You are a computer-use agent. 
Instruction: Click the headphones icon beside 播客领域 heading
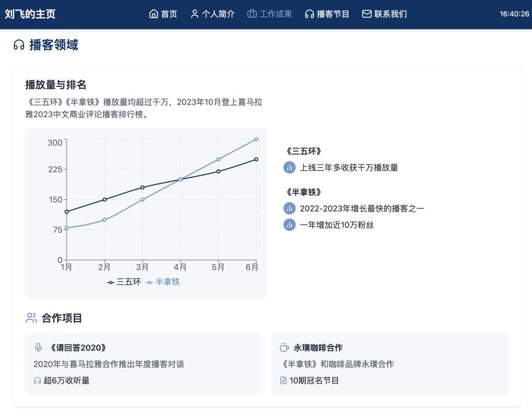[x=19, y=45]
